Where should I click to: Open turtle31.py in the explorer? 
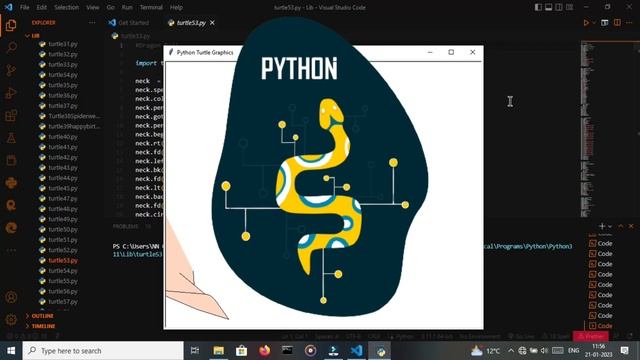[x=62, y=44]
